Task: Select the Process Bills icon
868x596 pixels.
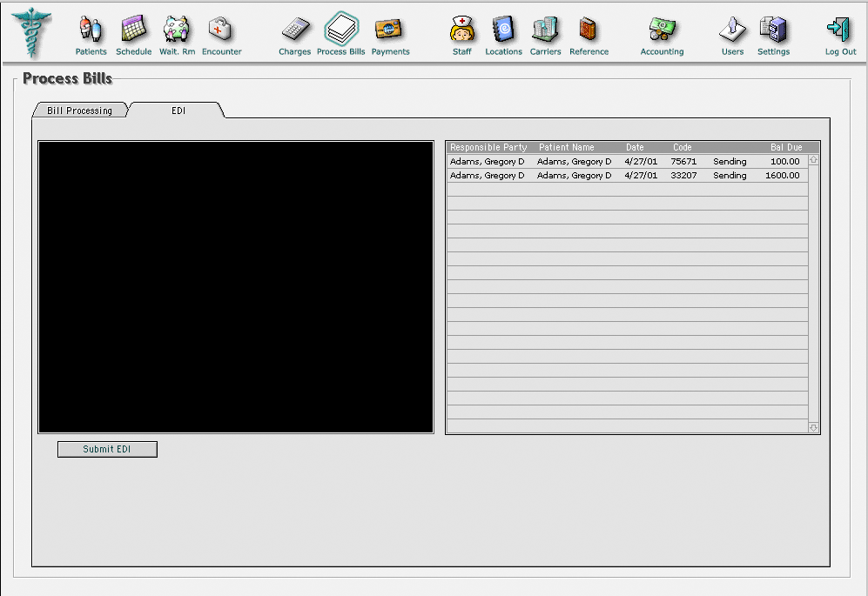Action: click(x=341, y=28)
